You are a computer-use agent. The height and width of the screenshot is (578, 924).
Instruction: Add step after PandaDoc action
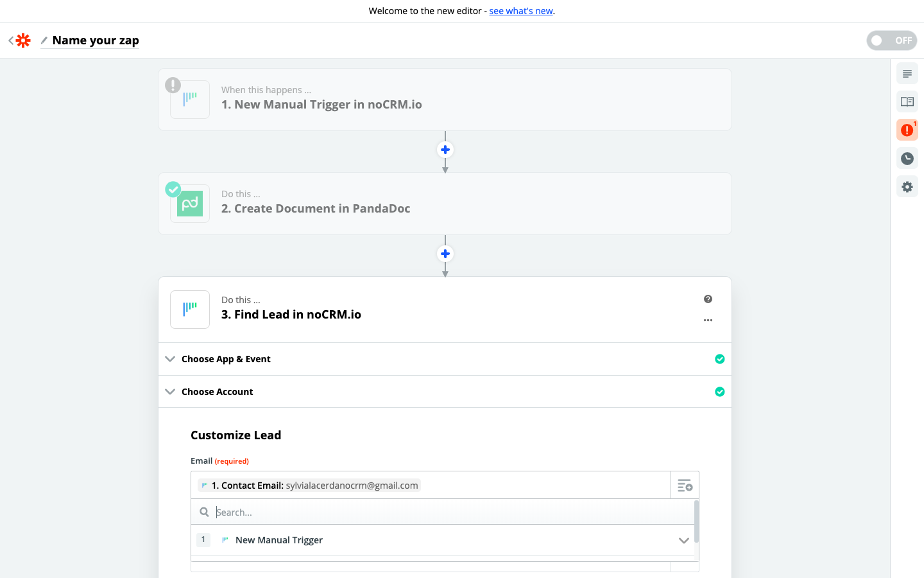point(445,254)
